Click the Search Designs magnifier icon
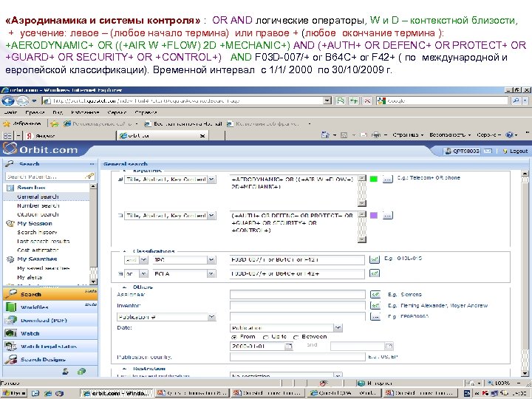This screenshot has height=399, width=532. click(11, 359)
